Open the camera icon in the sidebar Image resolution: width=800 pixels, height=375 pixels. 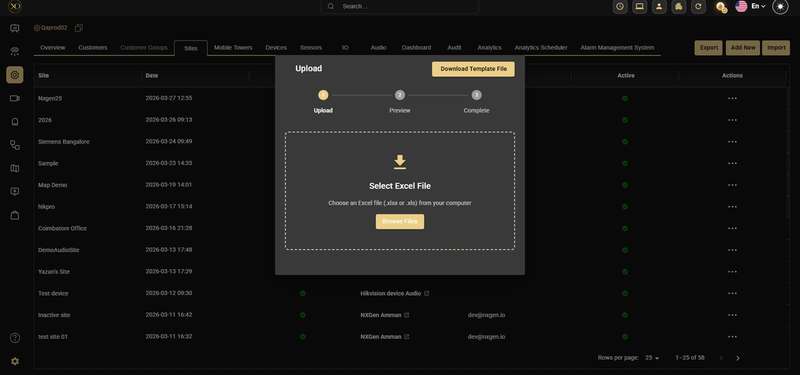coord(15,98)
